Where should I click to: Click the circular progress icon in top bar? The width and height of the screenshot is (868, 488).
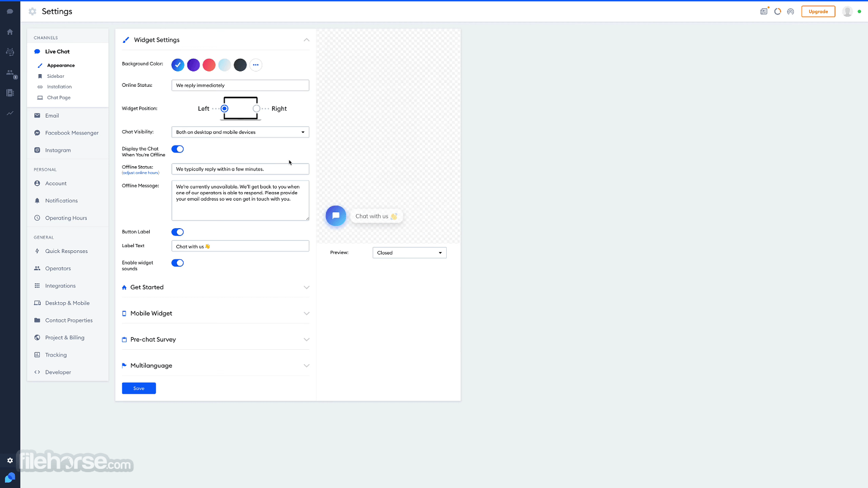tap(777, 11)
